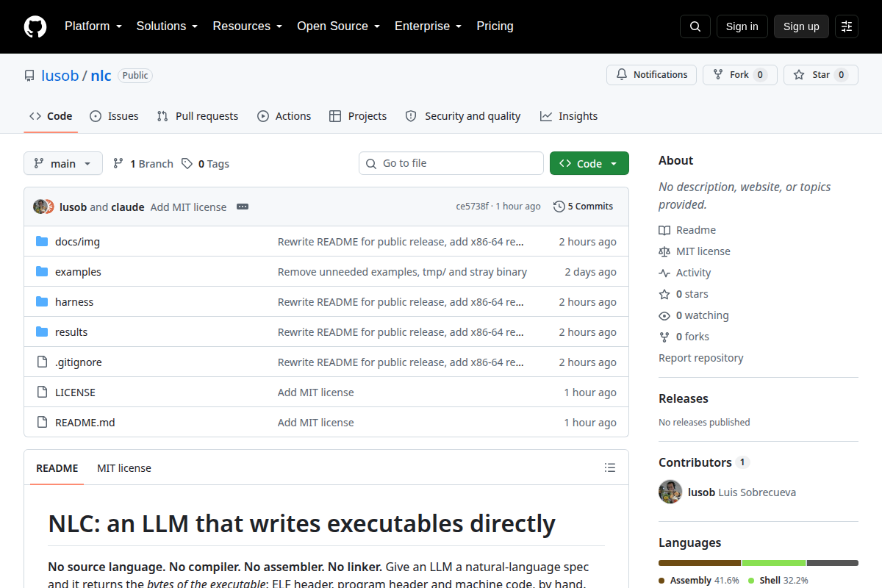Screen dimensions: 882x588
Task: Switch to the Pull requests tab
Action: [x=198, y=116]
